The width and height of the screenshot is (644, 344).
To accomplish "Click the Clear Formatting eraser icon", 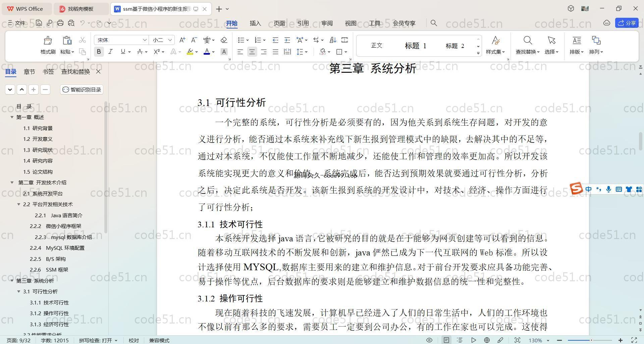I will [x=224, y=40].
